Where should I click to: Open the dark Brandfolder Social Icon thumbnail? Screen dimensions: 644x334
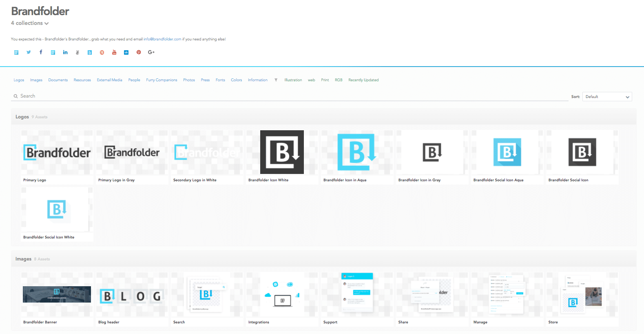click(582, 152)
